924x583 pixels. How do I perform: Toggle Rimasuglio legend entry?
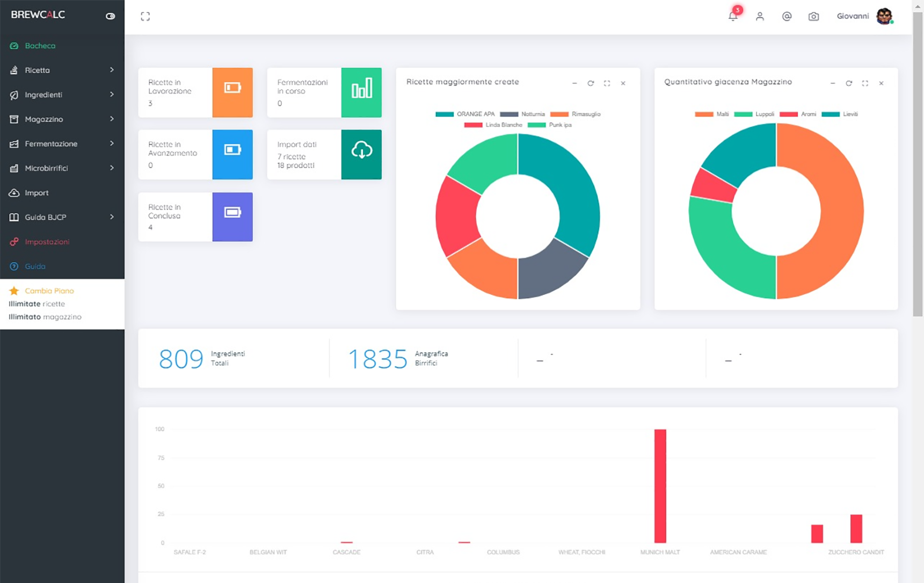tap(576, 114)
